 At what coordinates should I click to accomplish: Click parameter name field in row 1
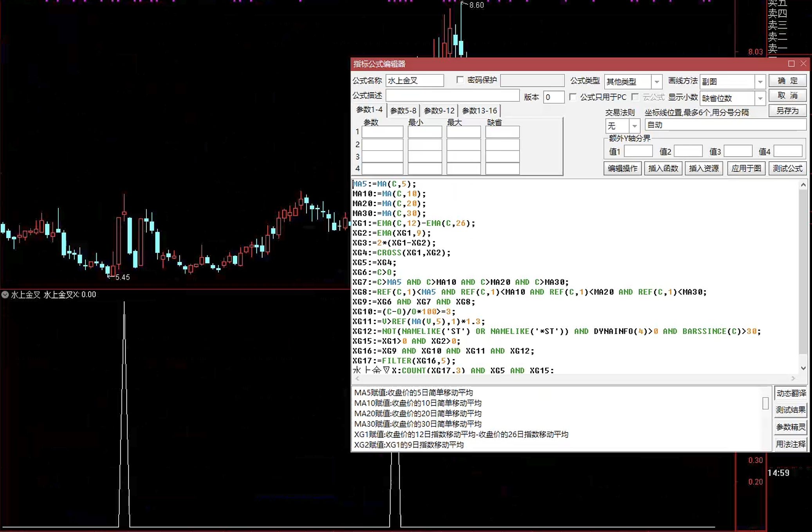(x=383, y=132)
